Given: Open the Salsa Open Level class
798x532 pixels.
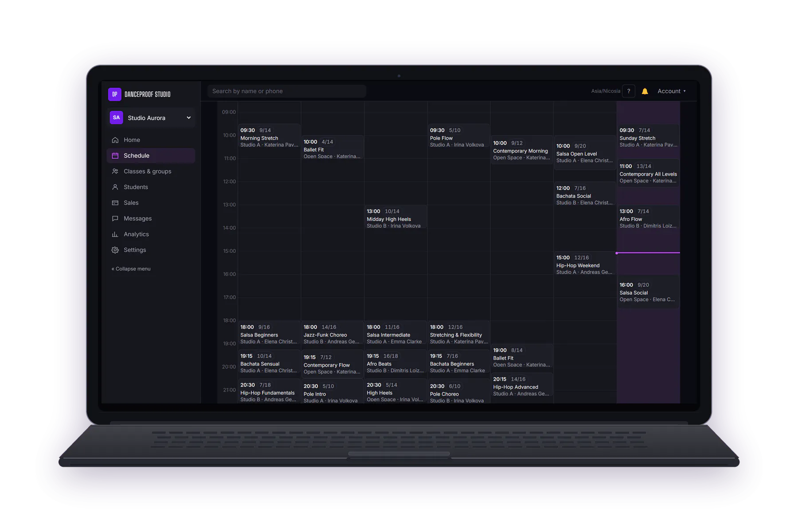Looking at the screenshot, I should click(x=585, y=153).
